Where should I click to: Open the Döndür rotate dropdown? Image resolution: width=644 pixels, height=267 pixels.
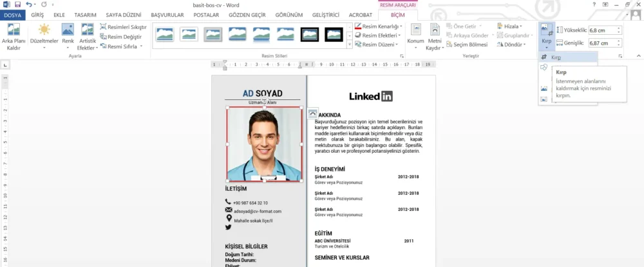511,44
